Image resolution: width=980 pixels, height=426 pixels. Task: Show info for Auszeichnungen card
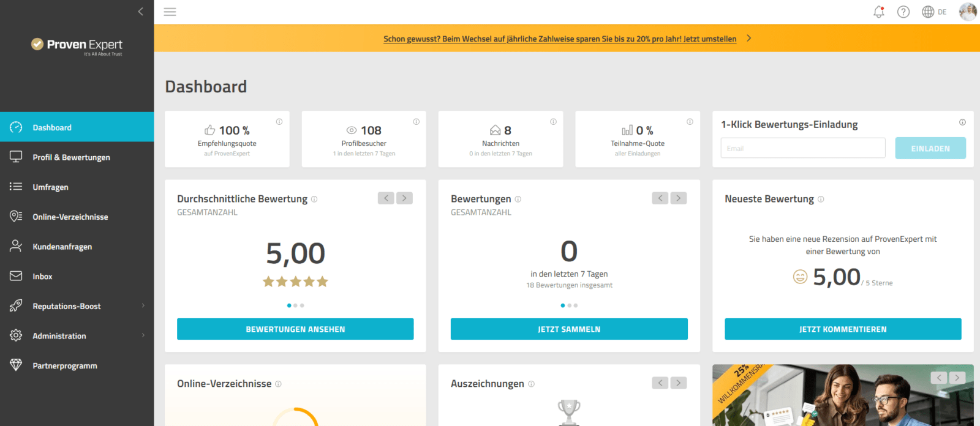[x=531, y=384]
